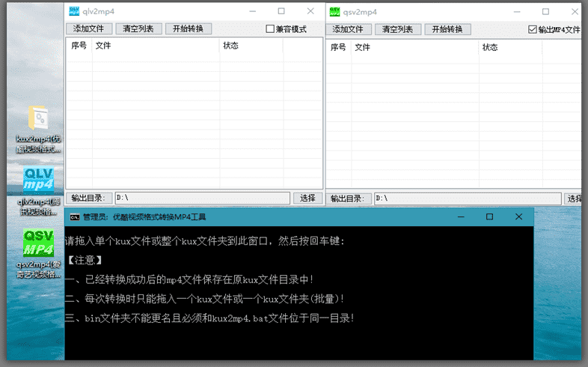Click the 【注意】 line in the console
The width and height of the screenshot is (588, 367).
click(85, 260)
